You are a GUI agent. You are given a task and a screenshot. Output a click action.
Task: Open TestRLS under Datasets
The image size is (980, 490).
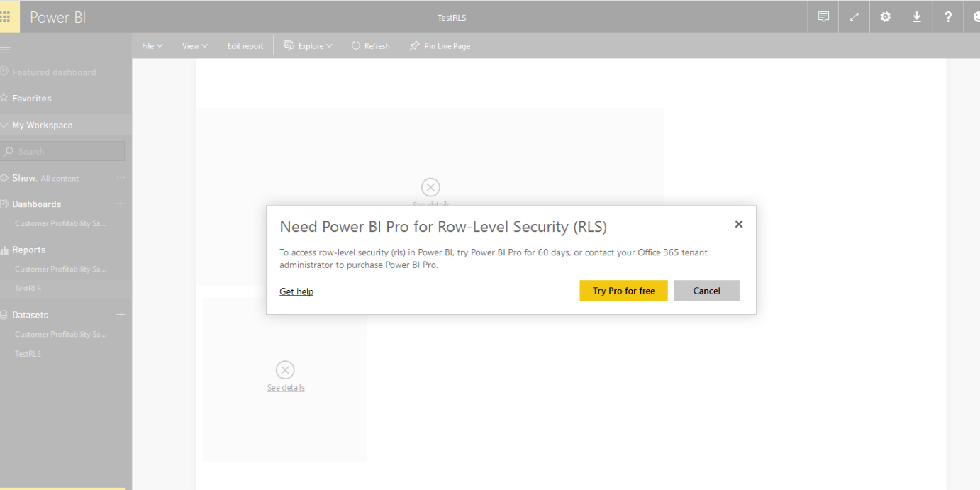pos(28,354)
